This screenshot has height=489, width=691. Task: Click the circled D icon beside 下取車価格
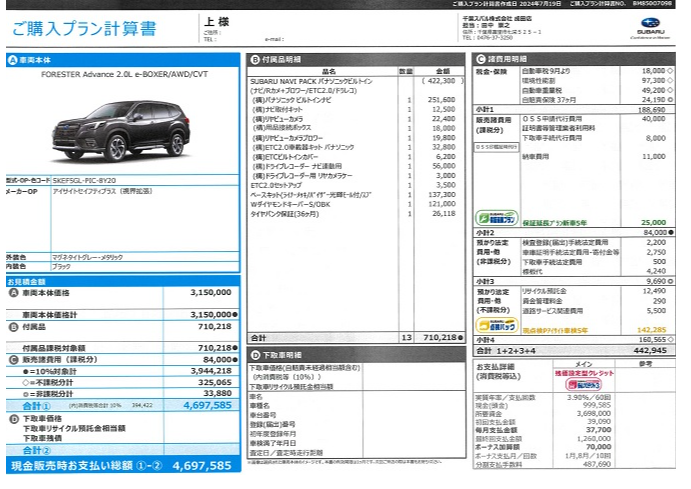[x=14, y=419]
